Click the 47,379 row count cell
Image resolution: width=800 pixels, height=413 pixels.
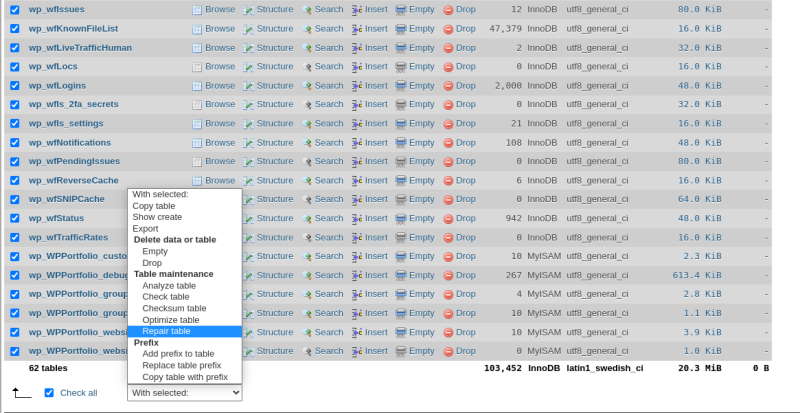[505, 29]
